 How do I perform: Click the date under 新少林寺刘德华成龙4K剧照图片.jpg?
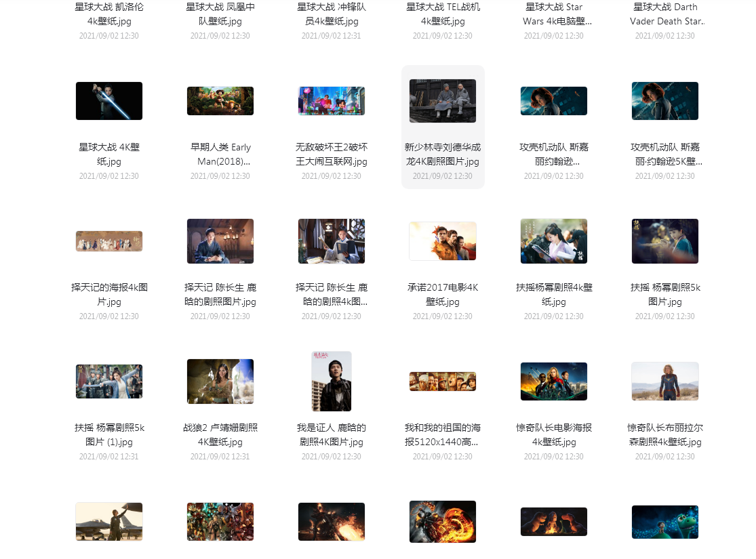point(443,176)
